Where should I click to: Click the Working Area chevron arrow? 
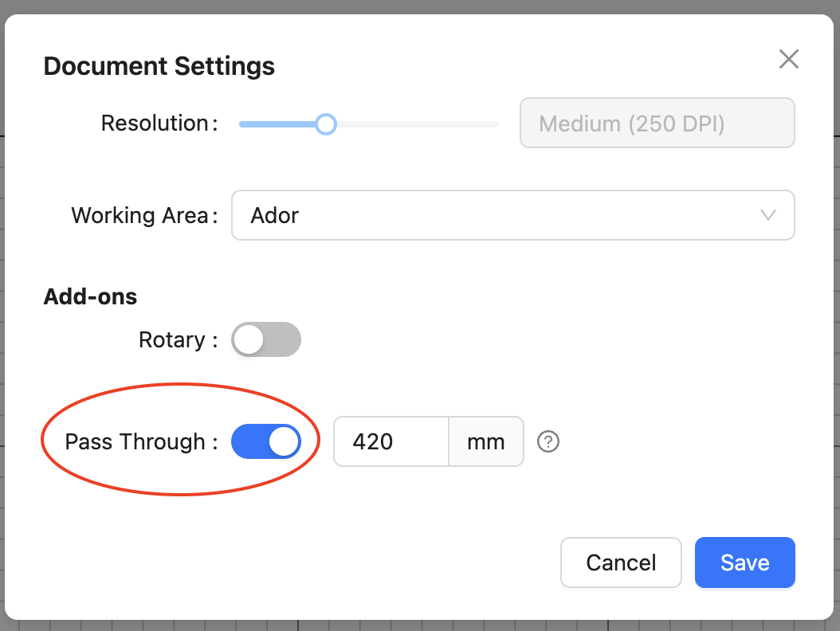pos(768,215)
